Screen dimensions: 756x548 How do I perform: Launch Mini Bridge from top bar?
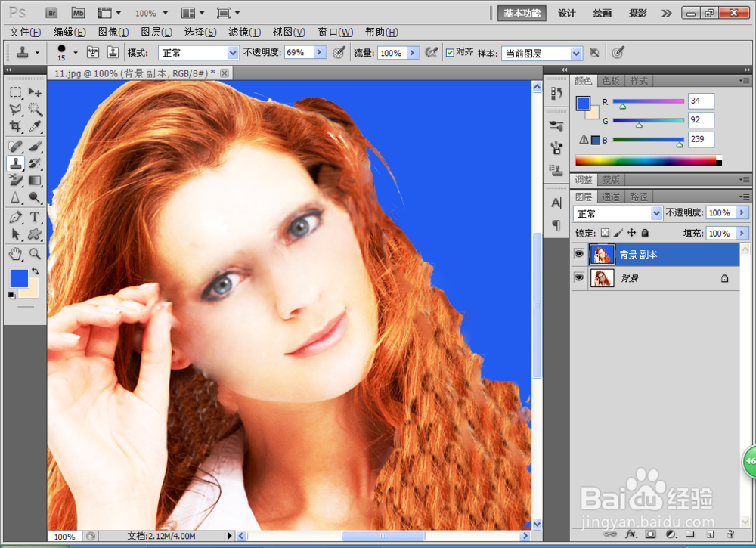point(78,13)
